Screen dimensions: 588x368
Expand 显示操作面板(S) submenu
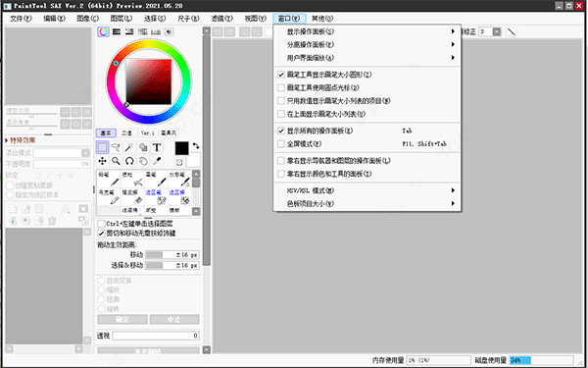pyautogui.click(x=367, y=31)
